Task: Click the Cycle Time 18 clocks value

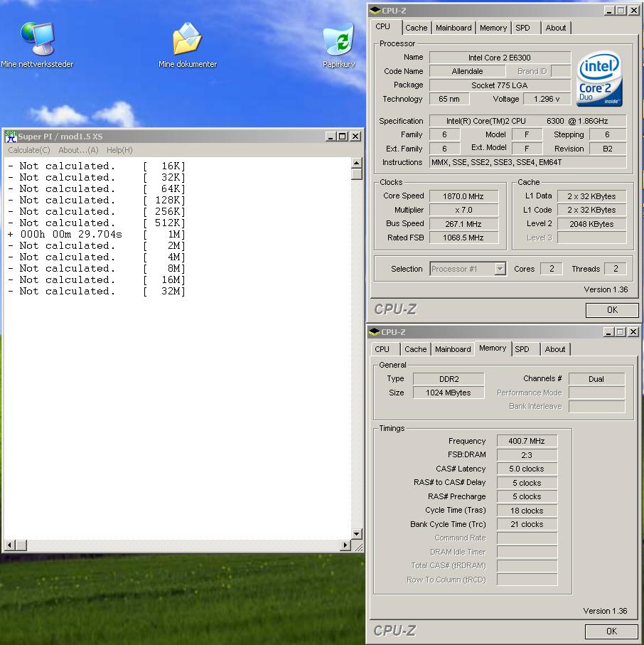Action: 527,511
